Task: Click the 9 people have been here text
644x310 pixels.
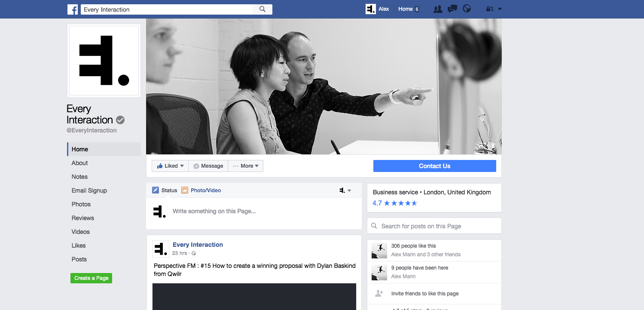Action: [x=420, y=268]
